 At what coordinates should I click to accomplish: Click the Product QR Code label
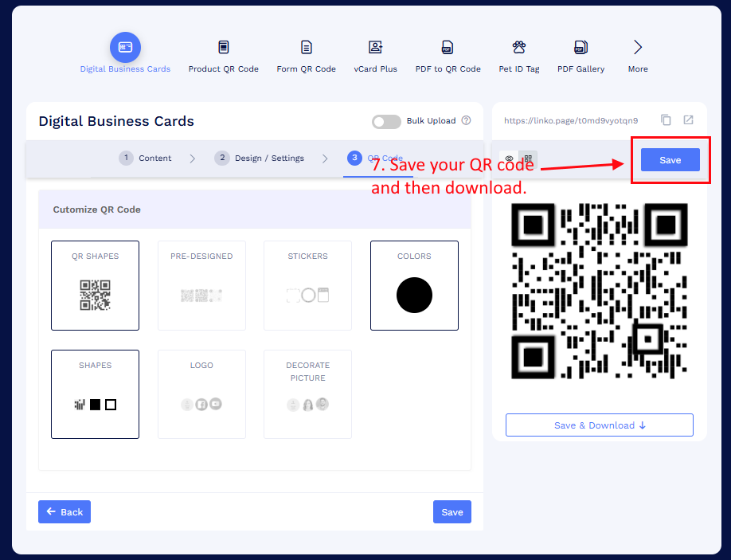pyautogui.click(x=223, y=69)
